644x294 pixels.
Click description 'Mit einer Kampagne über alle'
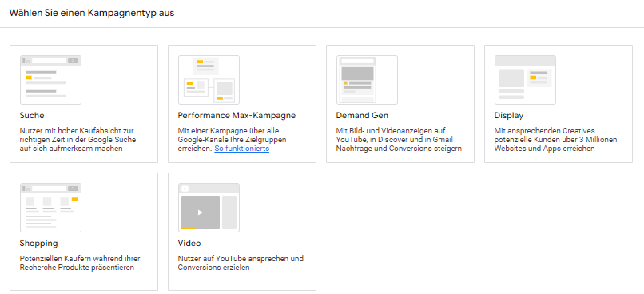tap(232, 140)
